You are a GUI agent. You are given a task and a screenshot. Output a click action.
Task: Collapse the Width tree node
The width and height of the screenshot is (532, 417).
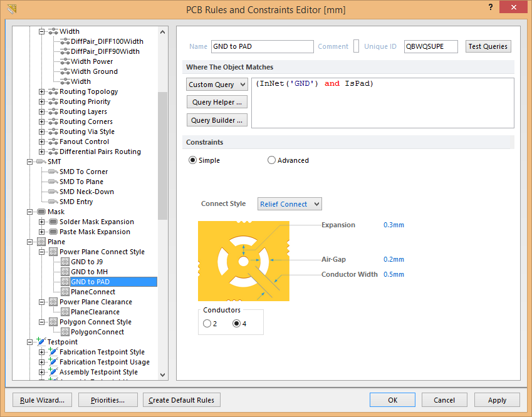pyautogui.click(x=41, y=31)
